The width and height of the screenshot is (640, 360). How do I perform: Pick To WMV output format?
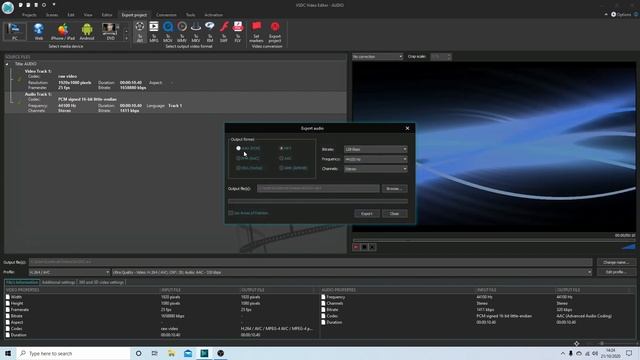tap(182, 32)
